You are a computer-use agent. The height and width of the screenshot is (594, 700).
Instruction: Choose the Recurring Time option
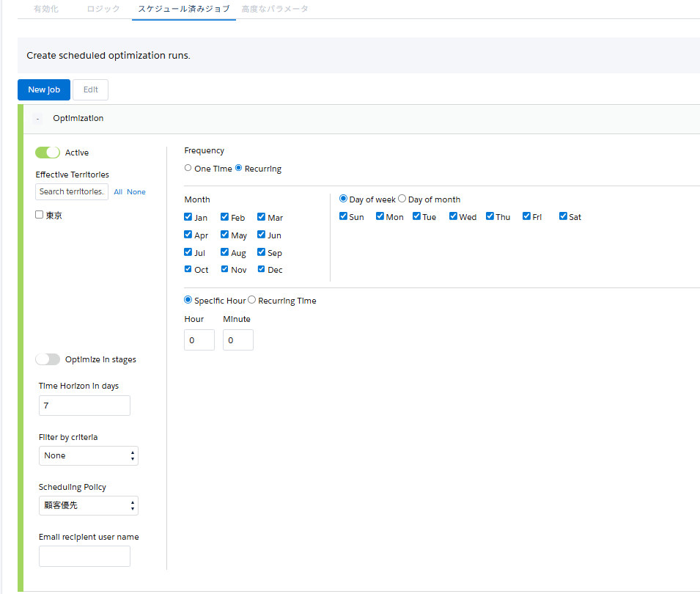[x=252, y=300]
